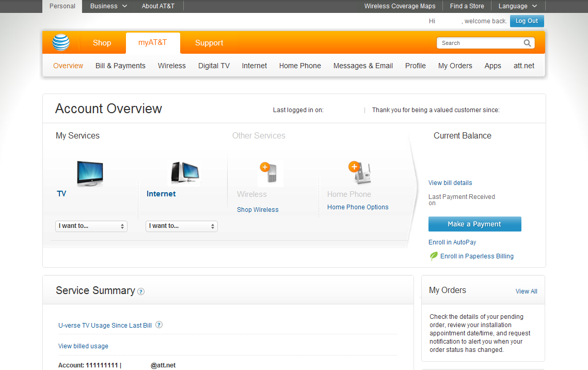
Task: Click the green paperless billing leaf icon
Action: coord(434,256)
